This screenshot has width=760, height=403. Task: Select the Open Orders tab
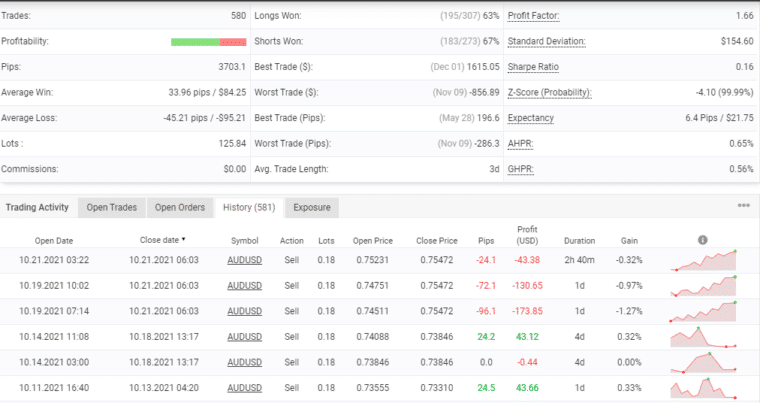coord(181,208)
